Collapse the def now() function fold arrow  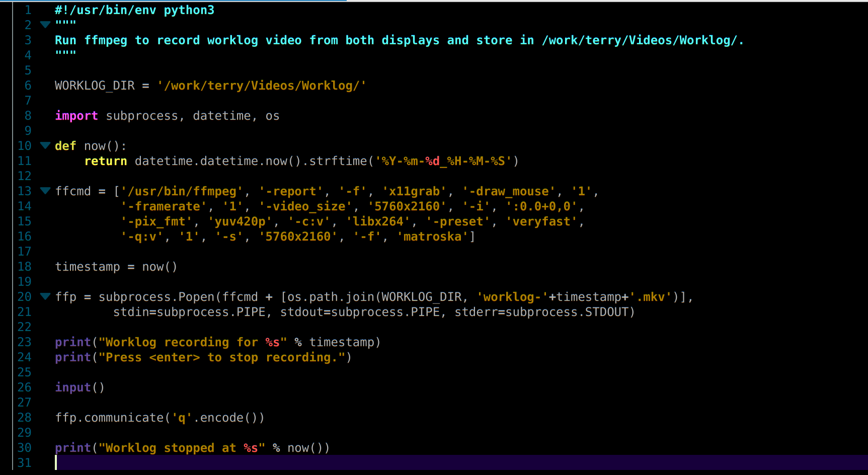45,145
